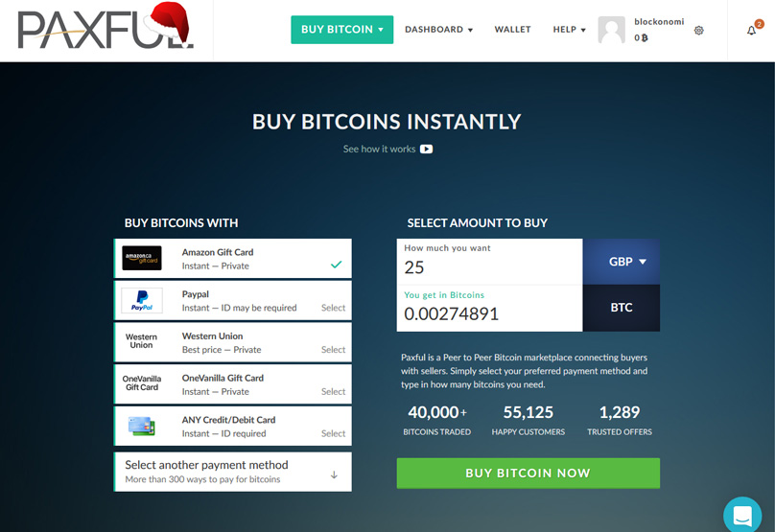Click the Amazon Gift Card selected checkmark

point(336,265)
